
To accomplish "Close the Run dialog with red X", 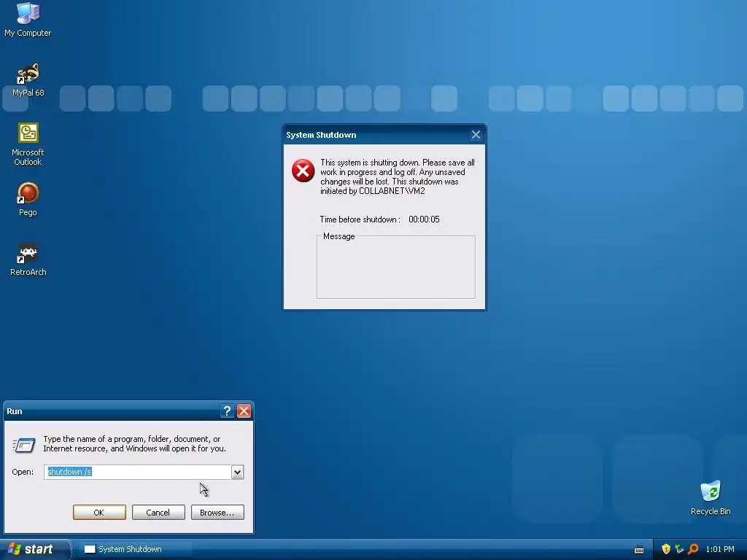I will coord(244,411).
